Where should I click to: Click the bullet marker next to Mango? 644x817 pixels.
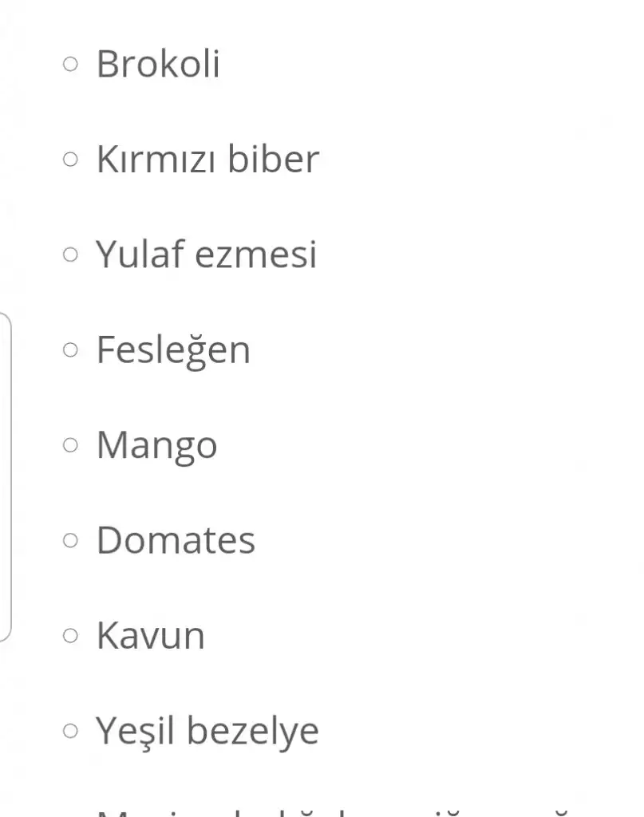tap(70, 445)
